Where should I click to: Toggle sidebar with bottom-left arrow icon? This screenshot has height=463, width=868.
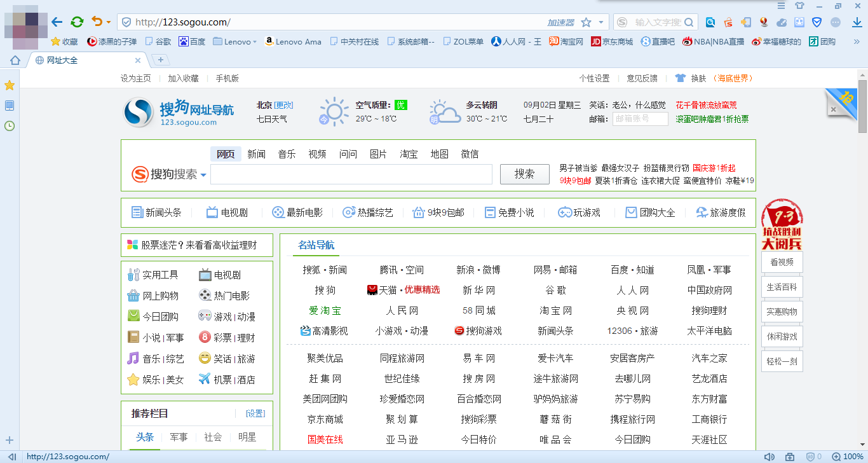tap(11, 457)
